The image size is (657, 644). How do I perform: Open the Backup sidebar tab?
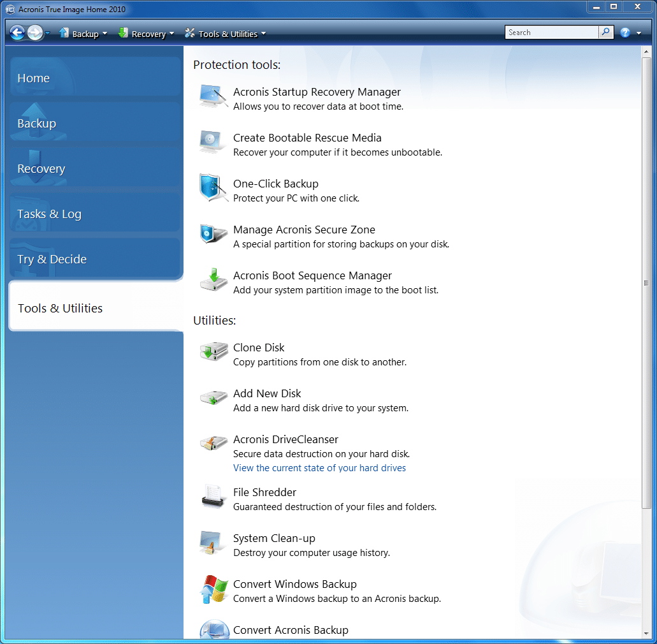point(96,122)
